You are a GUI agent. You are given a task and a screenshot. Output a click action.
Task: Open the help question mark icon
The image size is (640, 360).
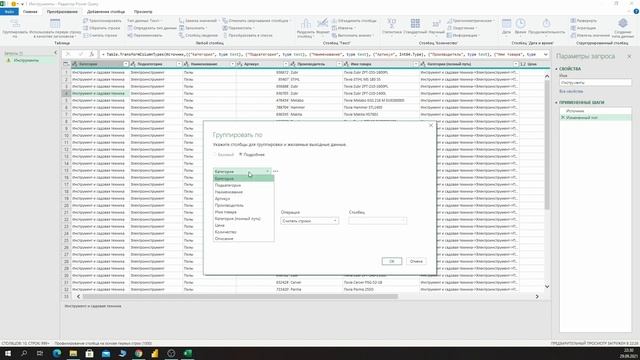pyautogui.click(x=636, y=11)
